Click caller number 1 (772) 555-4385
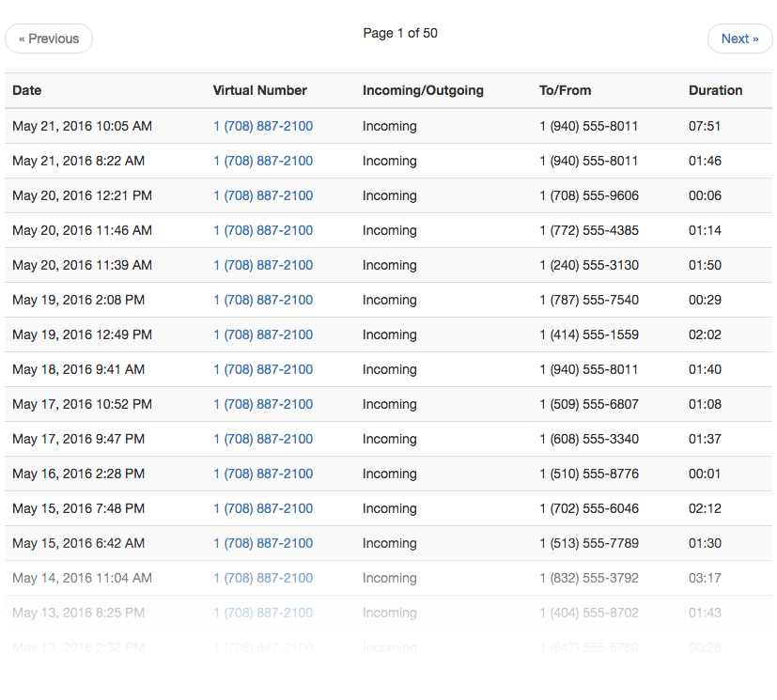The width and height of the screenshot is (777, 700). 589,230
